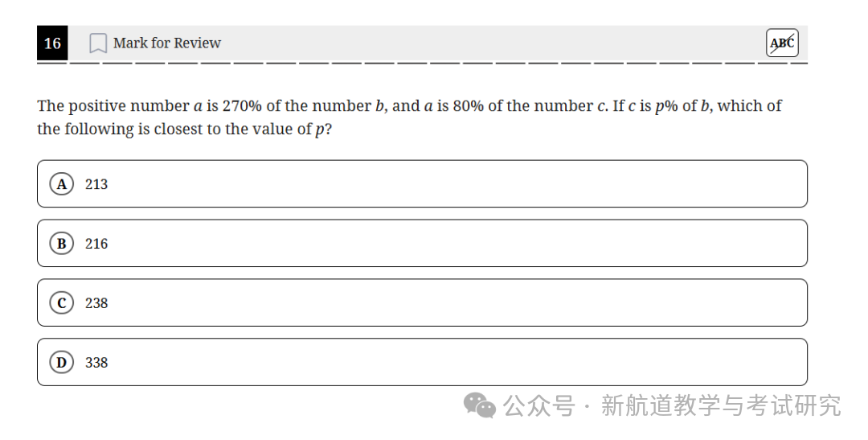
Task: Choose the answer value 213
Action: point(96,184)
